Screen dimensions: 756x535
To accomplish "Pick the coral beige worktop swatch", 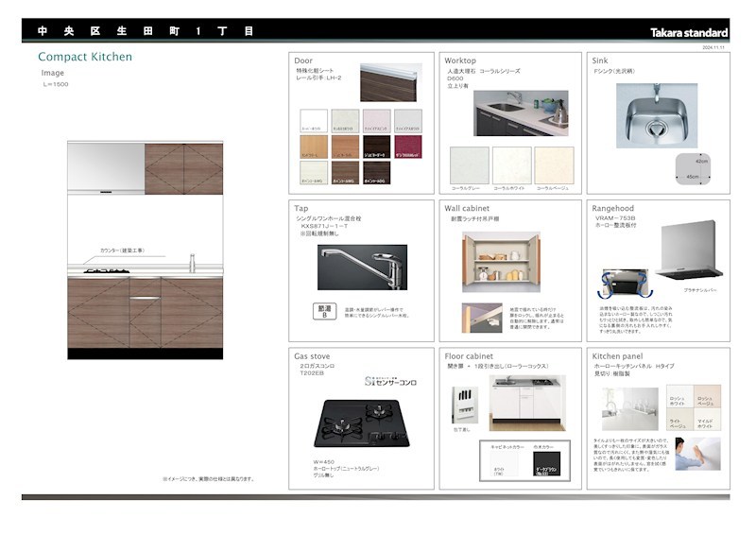I will (x=554, y=165).
